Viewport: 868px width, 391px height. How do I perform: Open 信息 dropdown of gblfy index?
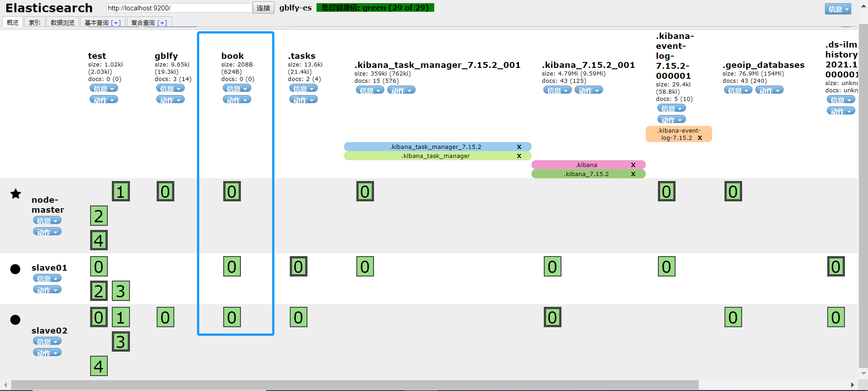[x=170, y=88]
